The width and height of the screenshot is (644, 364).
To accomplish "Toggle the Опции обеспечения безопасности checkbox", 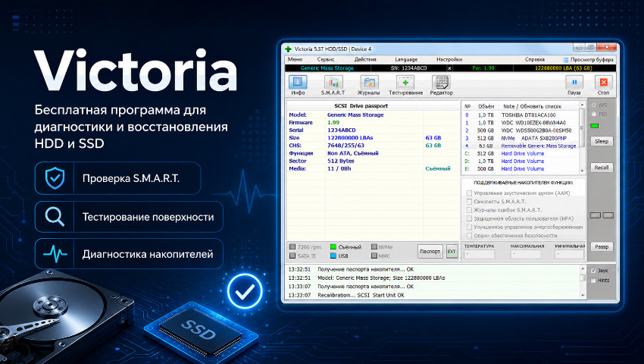I will click(x=469, y=236).
